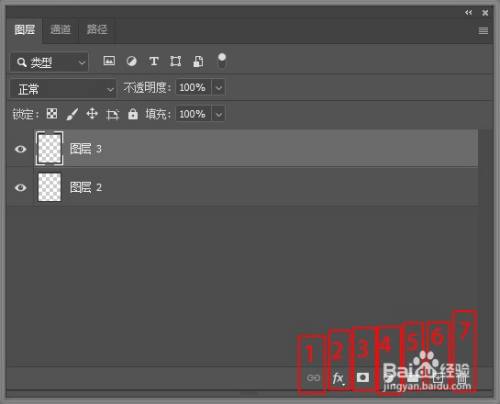Lock image pixels with the brush icon
The image size is (500, 404).
coord(72,114)
